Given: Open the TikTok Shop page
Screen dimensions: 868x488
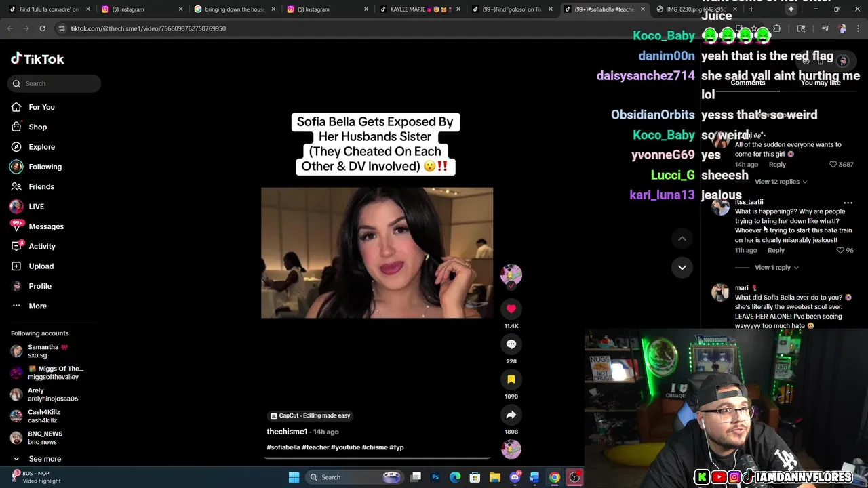Looking at the screenshot, I should point(37,127).
